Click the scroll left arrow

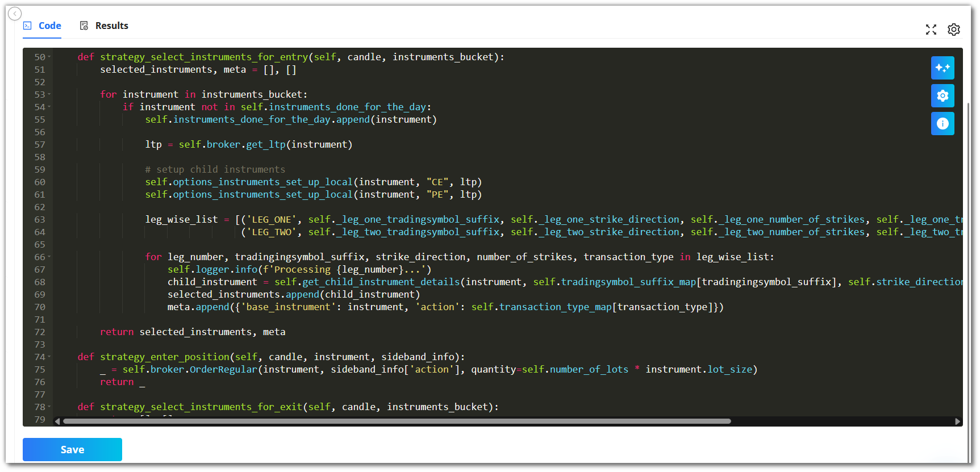pyautogui.click(x=57, y=421)
